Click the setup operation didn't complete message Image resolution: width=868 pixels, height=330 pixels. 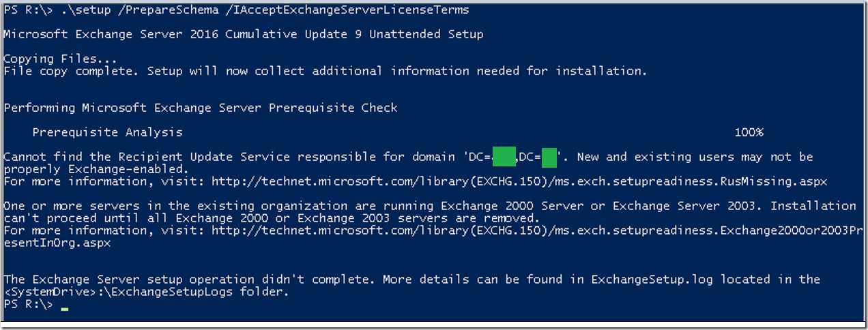[x=411, y=286]
